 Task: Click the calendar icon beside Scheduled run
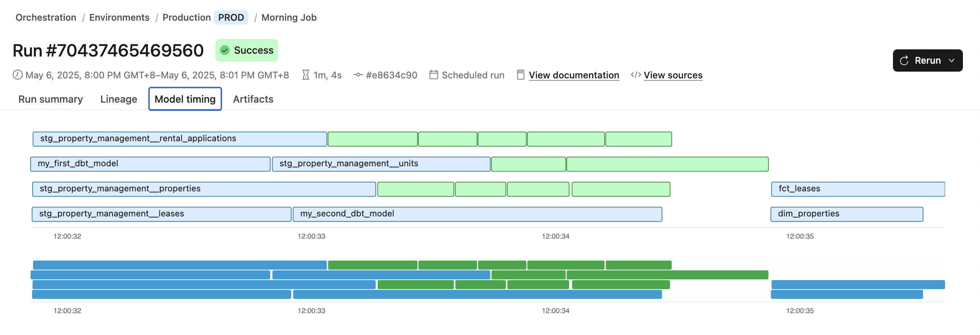[434, 75]
